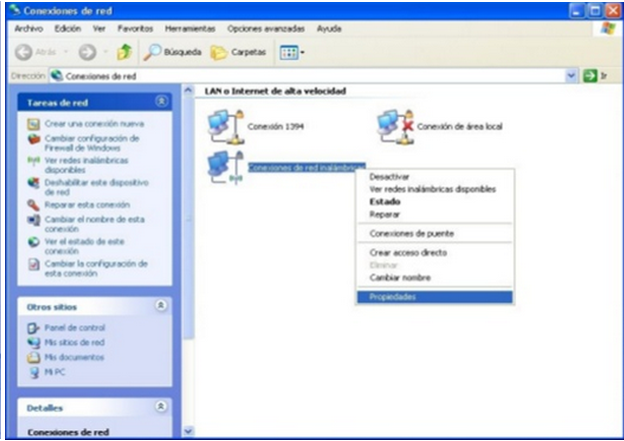
Task: Click the Mis sitios de red icon
Action: [x=33, y=343]
